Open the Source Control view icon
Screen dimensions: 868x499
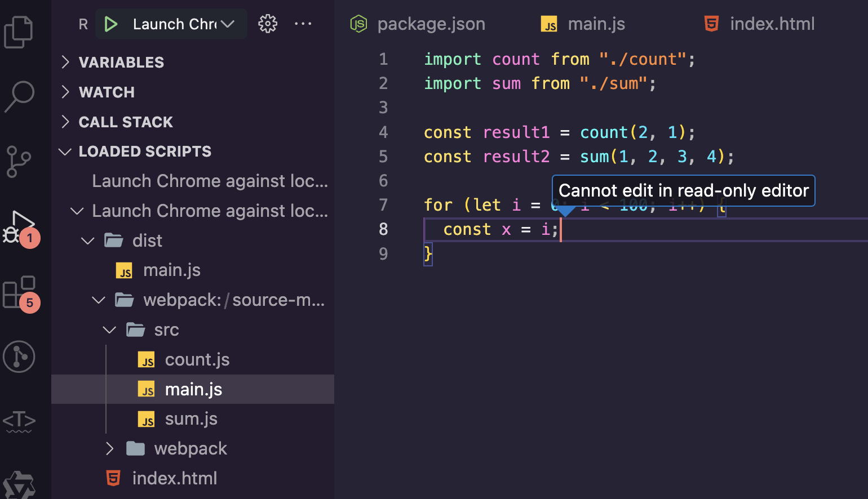[19, 162]
